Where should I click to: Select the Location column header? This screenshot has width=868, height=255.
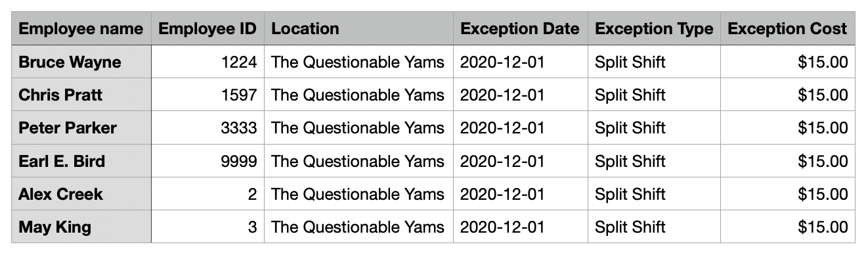(x=358, y=29)
